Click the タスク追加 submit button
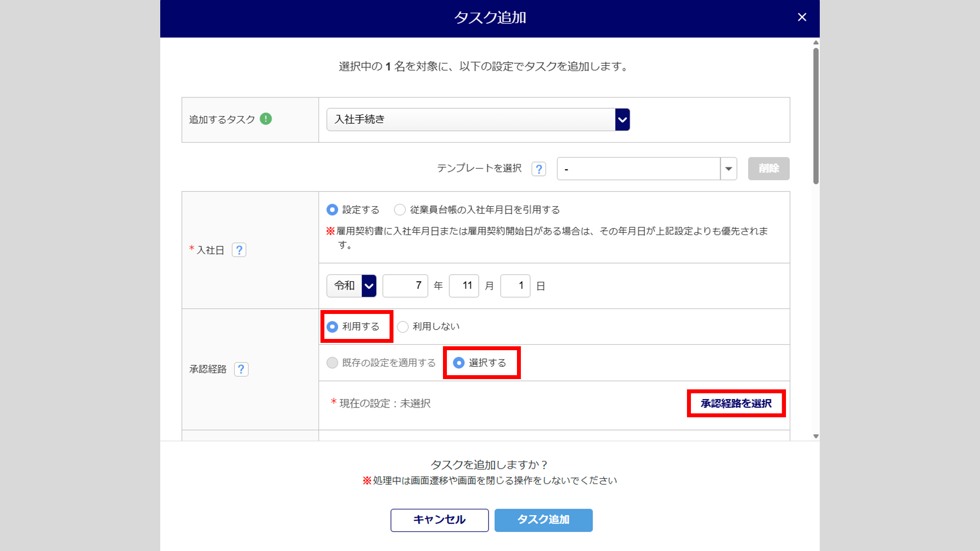This screenshot has width=980, height=551. (543, 520)
